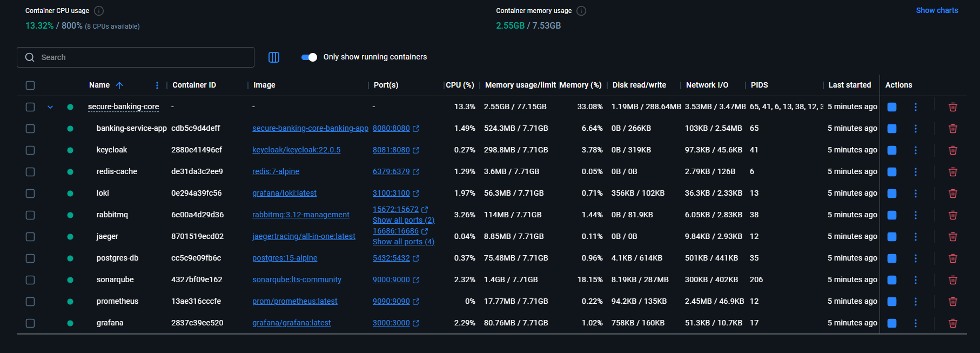Select the rabbitmq row checkbox
This screenshot has width=980, height=353.
click(x=30, y=215)
